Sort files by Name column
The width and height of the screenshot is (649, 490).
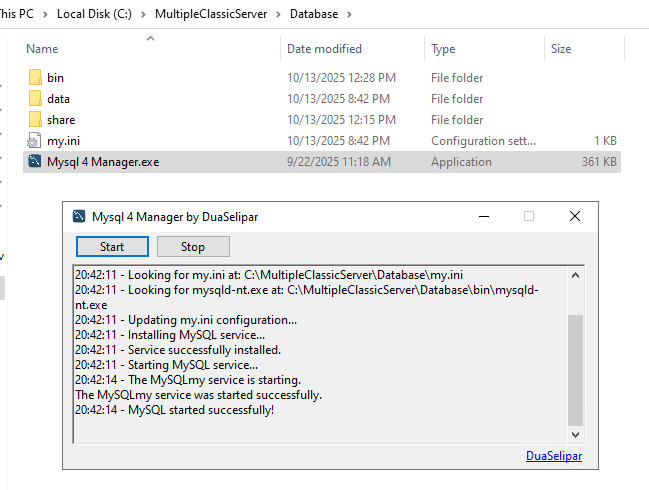click(42, 49)
